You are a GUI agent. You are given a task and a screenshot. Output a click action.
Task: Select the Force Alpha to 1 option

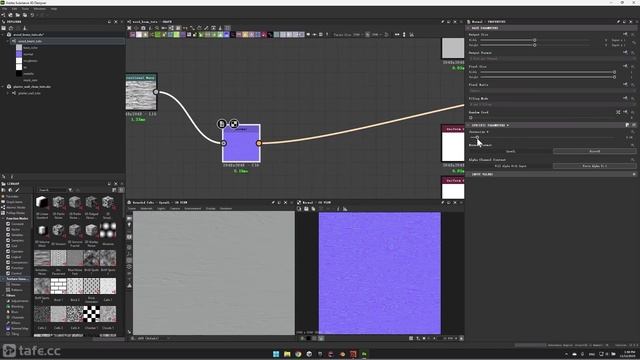pyautogui.click(x=594, y=166)
